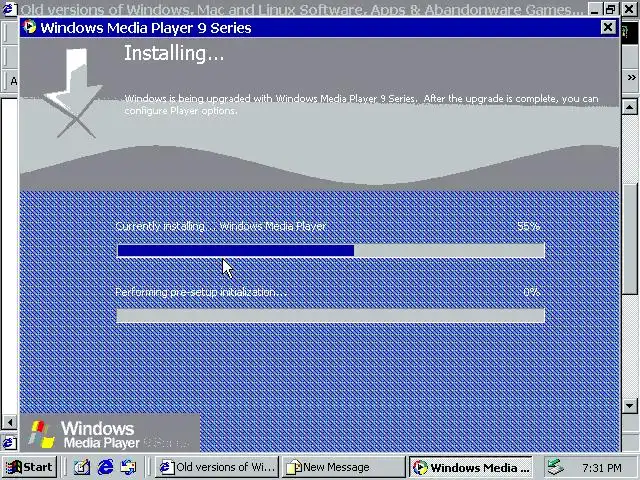This screenshot has width=640, height=480.
Task: Click 'Performing pre-setup initialization...' text
Action: pyautogui.click(x=201, y=292)
